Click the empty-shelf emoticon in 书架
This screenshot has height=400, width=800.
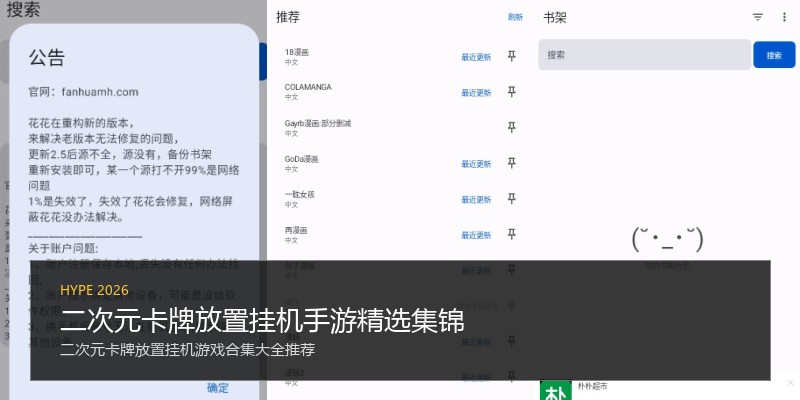click(x=667, y=240)
